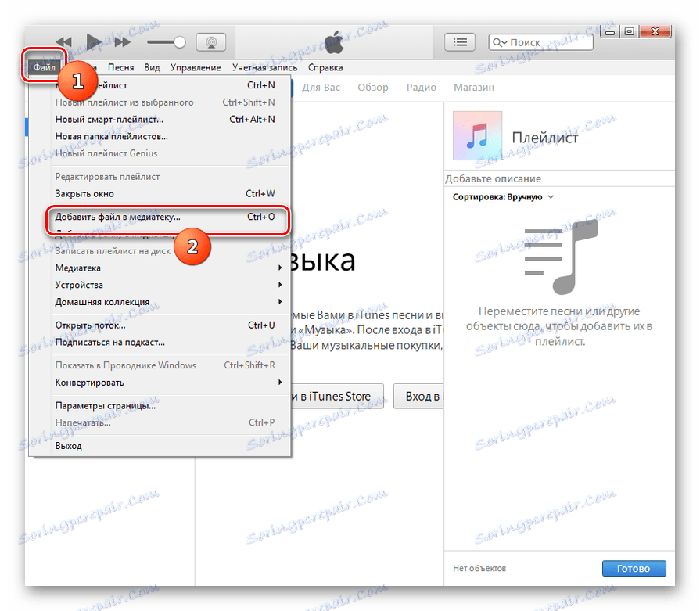
Task: Minimize the iTunes window
Action: (x=610, y=32)
